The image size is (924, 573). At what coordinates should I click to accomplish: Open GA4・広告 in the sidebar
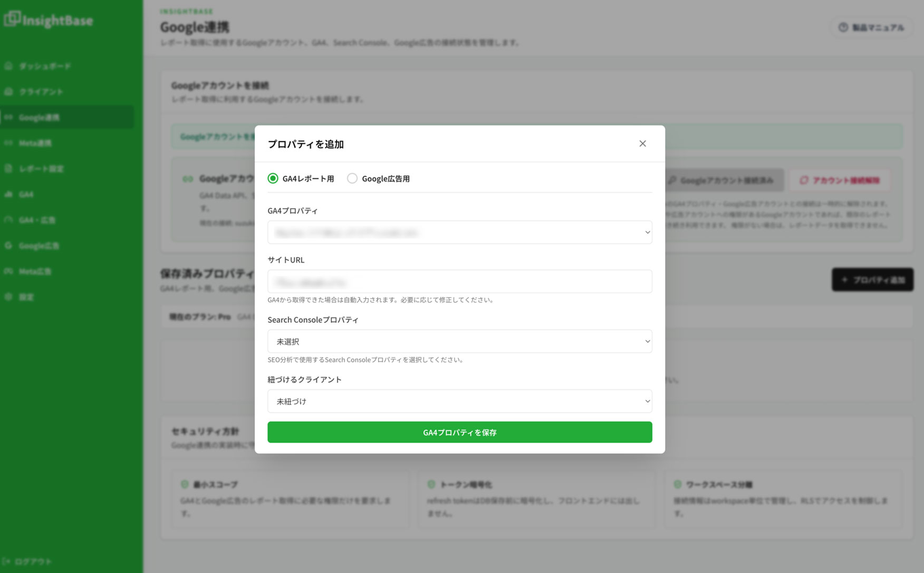[67, 220]
